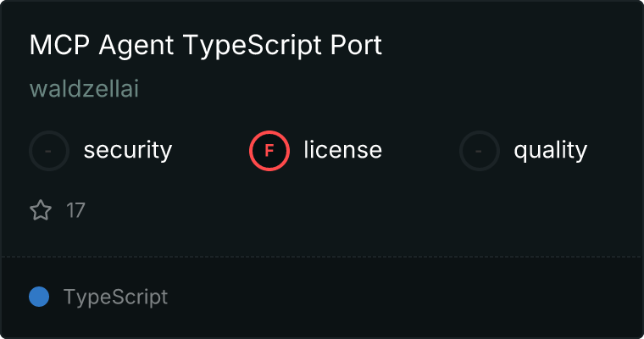This screenshot has width=644, height=339.
Task: Click the blue TypeScript language dot
Action: click(x=39, y=297)
